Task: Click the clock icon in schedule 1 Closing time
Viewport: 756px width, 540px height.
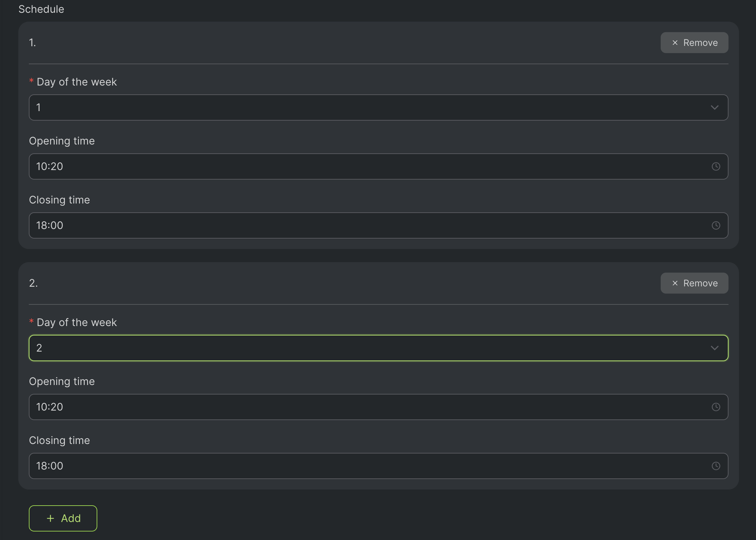Action: coord(716,225)
